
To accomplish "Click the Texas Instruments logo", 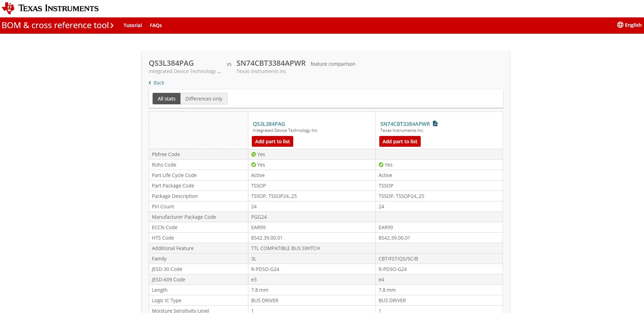I will [50, 8].
